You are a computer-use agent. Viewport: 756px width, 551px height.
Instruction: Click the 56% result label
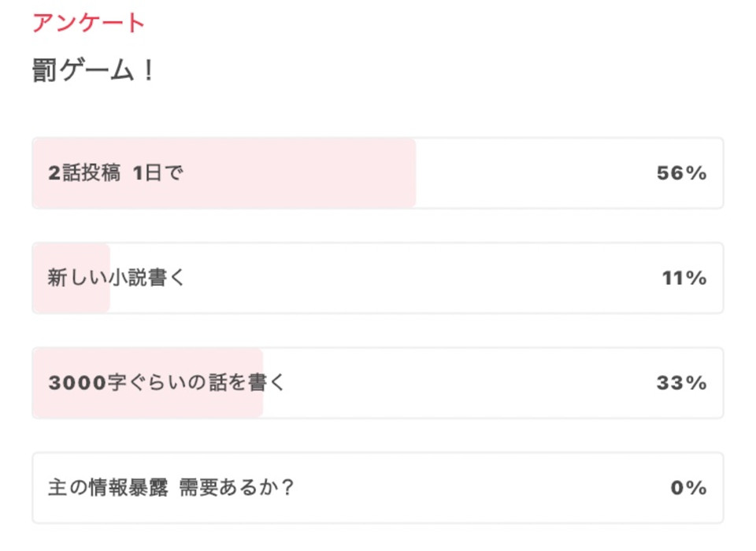click(681, 173)
